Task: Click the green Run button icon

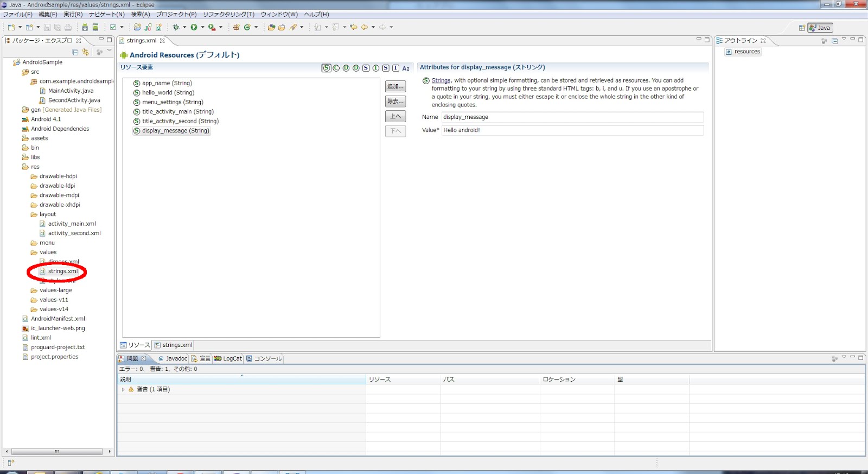Action: point(194,27)
